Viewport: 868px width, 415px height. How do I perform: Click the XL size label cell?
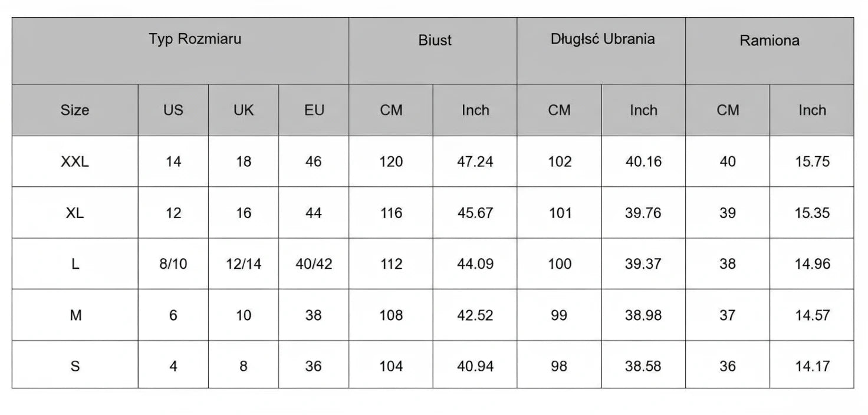[75, 213]
